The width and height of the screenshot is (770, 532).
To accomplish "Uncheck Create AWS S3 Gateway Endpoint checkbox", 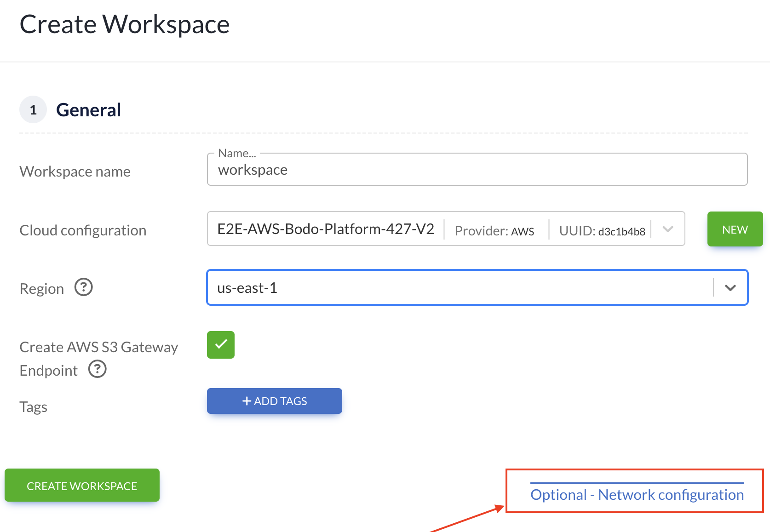I will pos(221,345).
